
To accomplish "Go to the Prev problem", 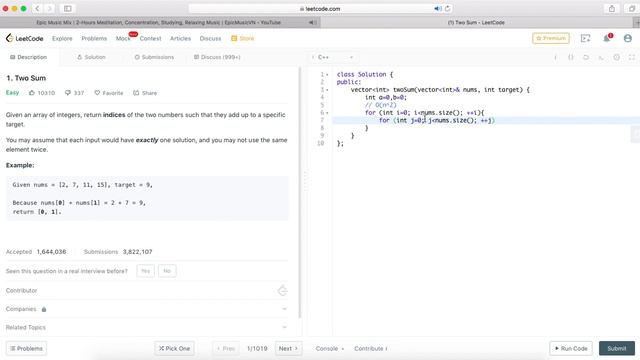I will click(x=226, y=349).
